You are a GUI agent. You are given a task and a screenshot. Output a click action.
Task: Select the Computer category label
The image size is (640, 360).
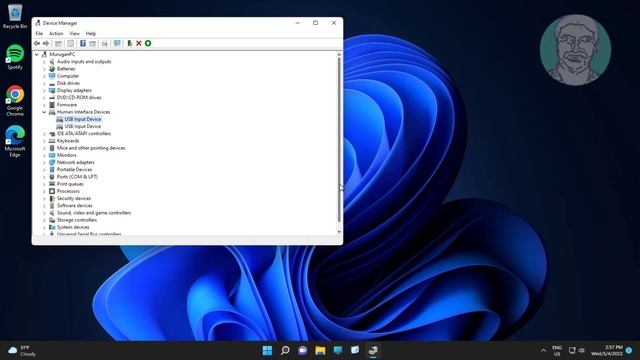(68, 76)
